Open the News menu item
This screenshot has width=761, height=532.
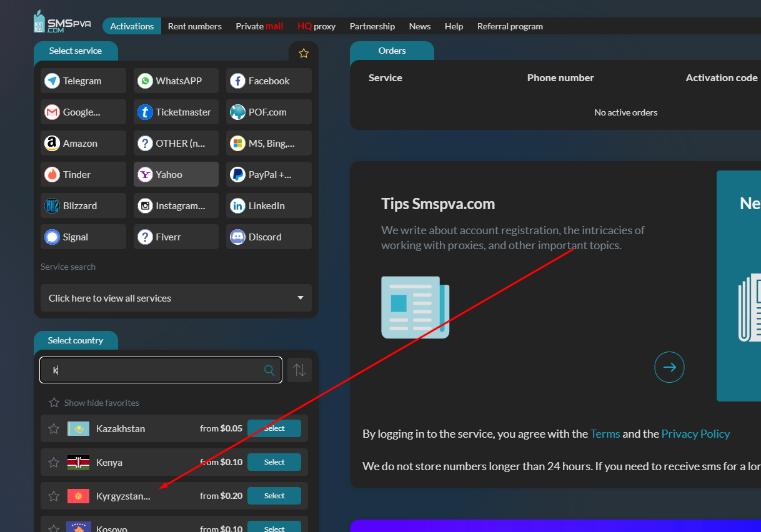tap(420, 26)
